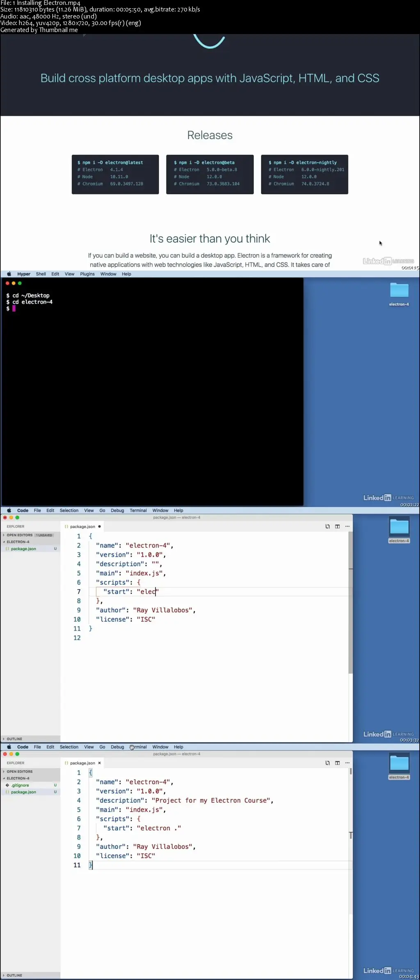Click the 'It's easier than you think' heading
Image resolution: width=420 pixels, height=980 pixels.
pos(210,239)
